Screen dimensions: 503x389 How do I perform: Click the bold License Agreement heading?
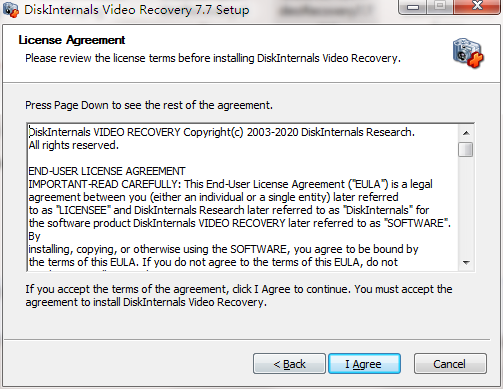[x=72, y=40]
